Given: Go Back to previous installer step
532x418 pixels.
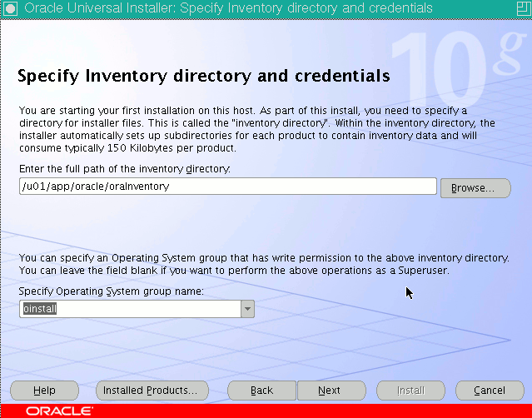Looking at the screenshot, I should 261,391.
